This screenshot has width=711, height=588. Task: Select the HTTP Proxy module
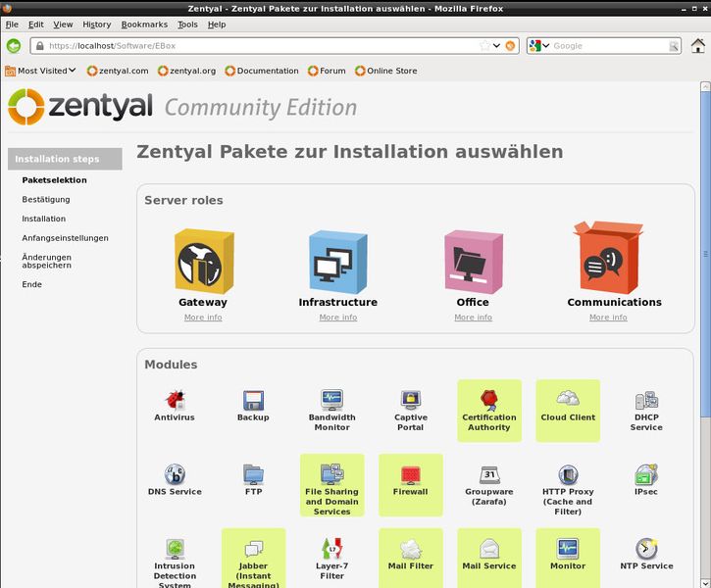[x=568, y=490]
